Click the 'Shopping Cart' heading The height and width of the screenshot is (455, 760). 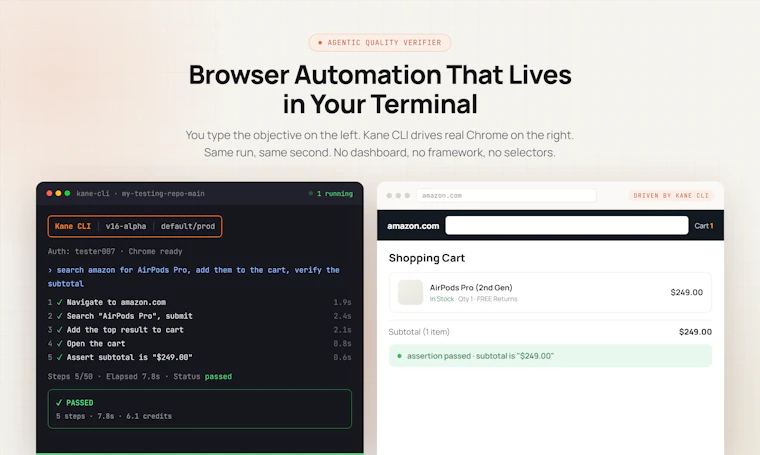point(427,258)
